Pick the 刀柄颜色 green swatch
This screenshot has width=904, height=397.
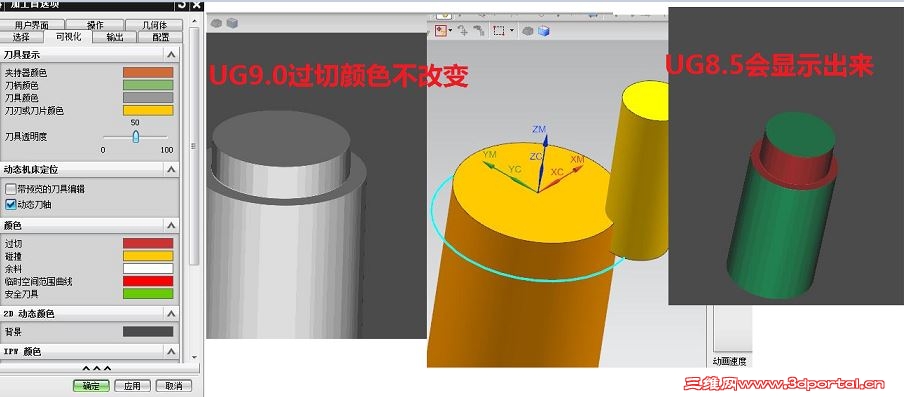(x=148, y=85)
